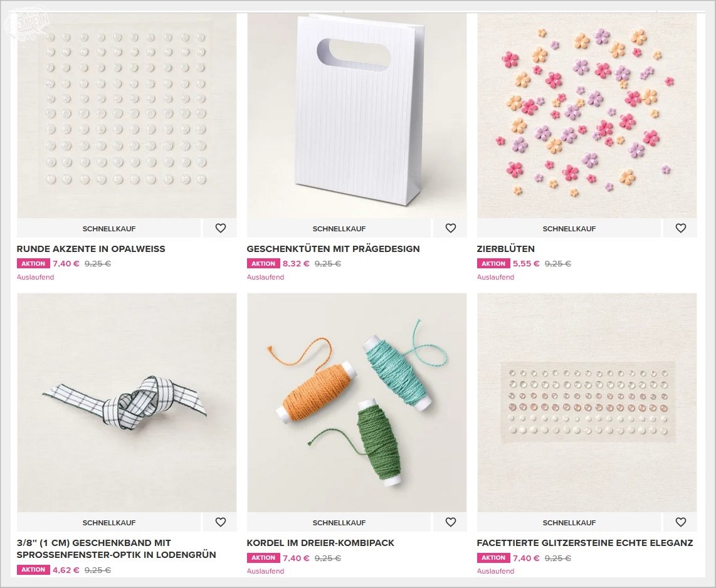Open the Facettierte Glitzersteine Echte Eleganz title
Viewport: 716px width, 588px height.
click(585, 543)
